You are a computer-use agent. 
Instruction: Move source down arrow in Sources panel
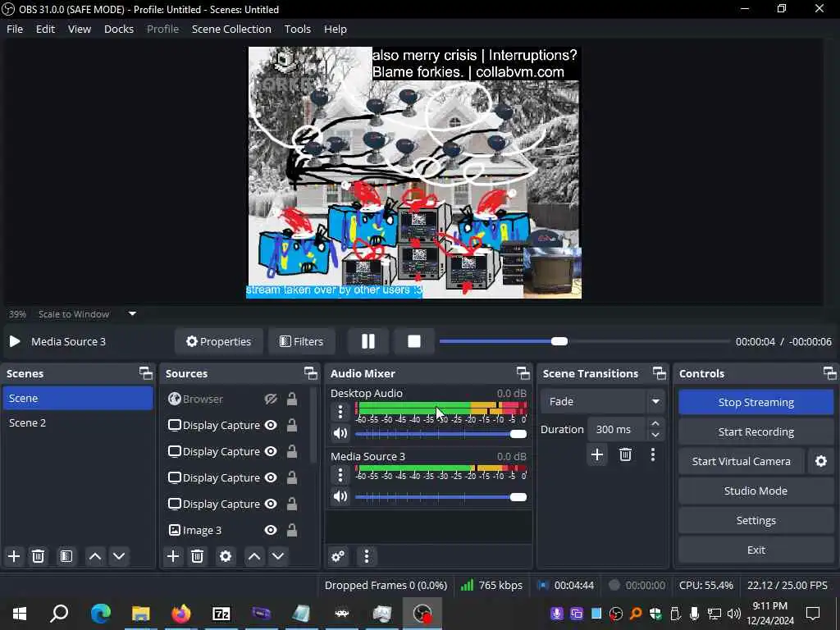coord(278,556)
